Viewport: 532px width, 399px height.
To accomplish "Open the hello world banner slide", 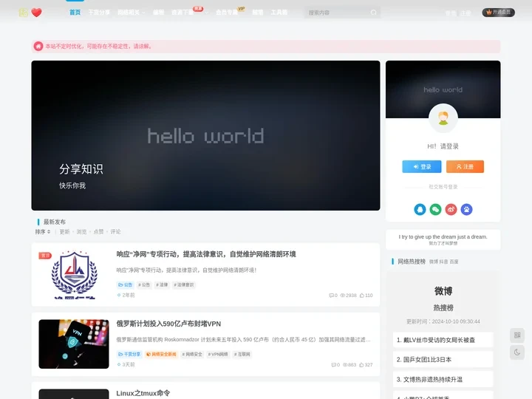I will (x=205, y=135).
